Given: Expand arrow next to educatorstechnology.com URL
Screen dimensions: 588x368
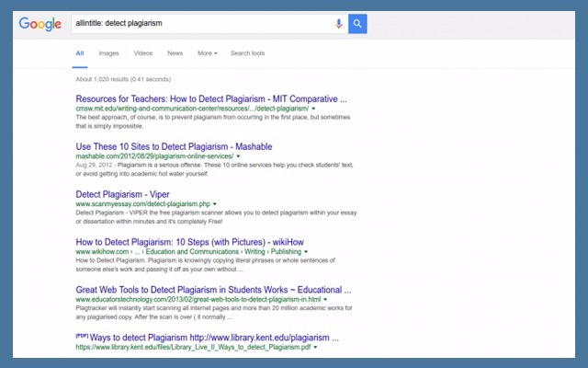Looking at the screenshot, I should pyautogui.click(x=325, y=299).
